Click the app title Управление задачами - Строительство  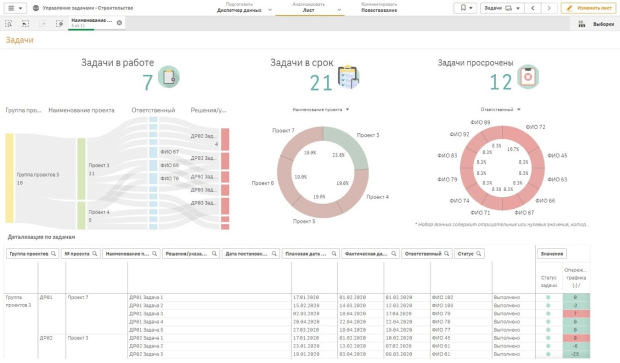point(88,8)
